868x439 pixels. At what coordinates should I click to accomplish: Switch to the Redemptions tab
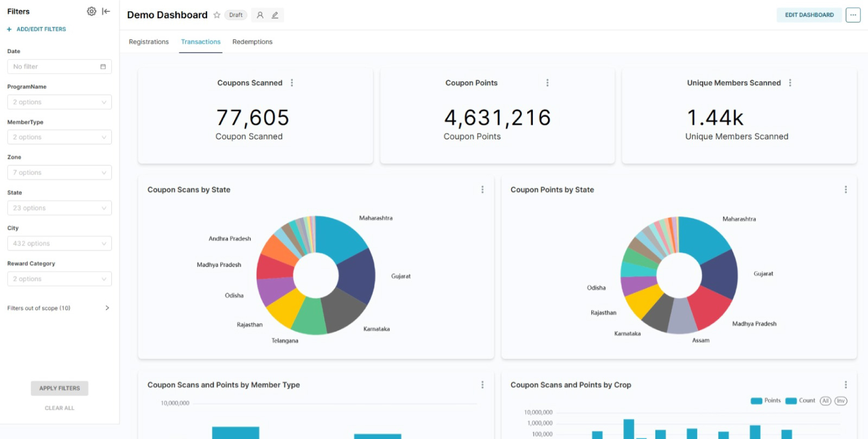point(252,42)
